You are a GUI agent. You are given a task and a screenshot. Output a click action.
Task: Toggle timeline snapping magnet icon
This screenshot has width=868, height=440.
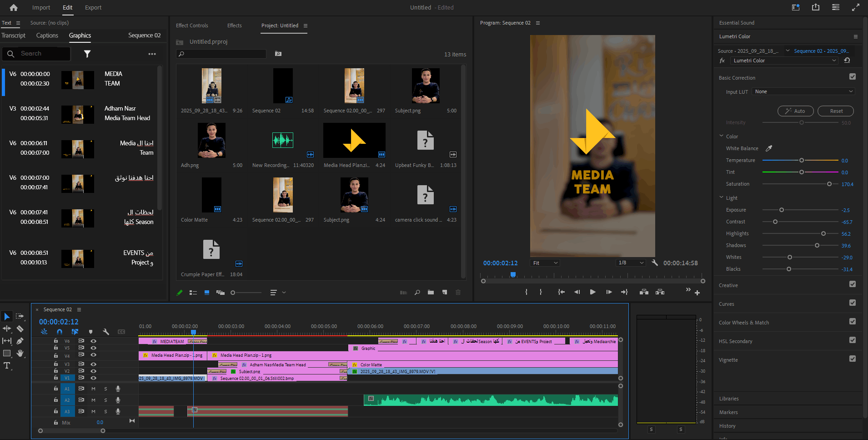[x=59, y=332]
